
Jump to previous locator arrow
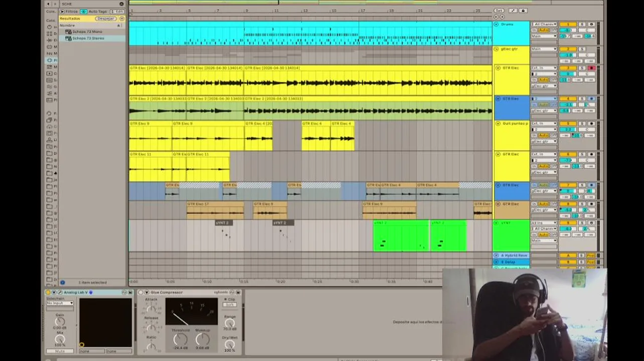pyautogui.click(x=496, y=17)
